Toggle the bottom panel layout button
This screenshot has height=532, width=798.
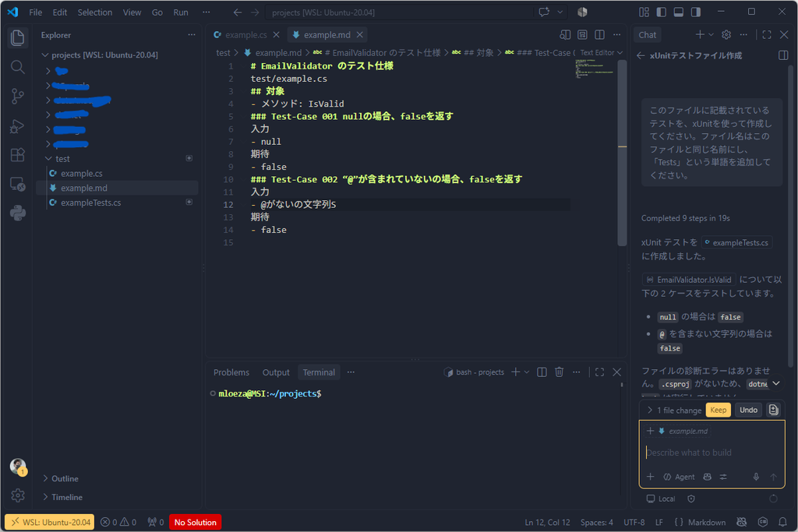pos(679,12)
